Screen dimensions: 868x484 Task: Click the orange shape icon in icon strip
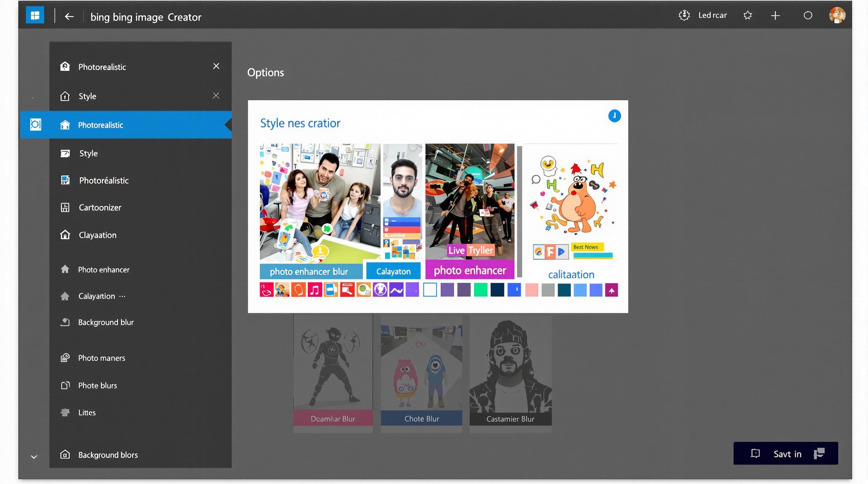(x=299, y=290)
